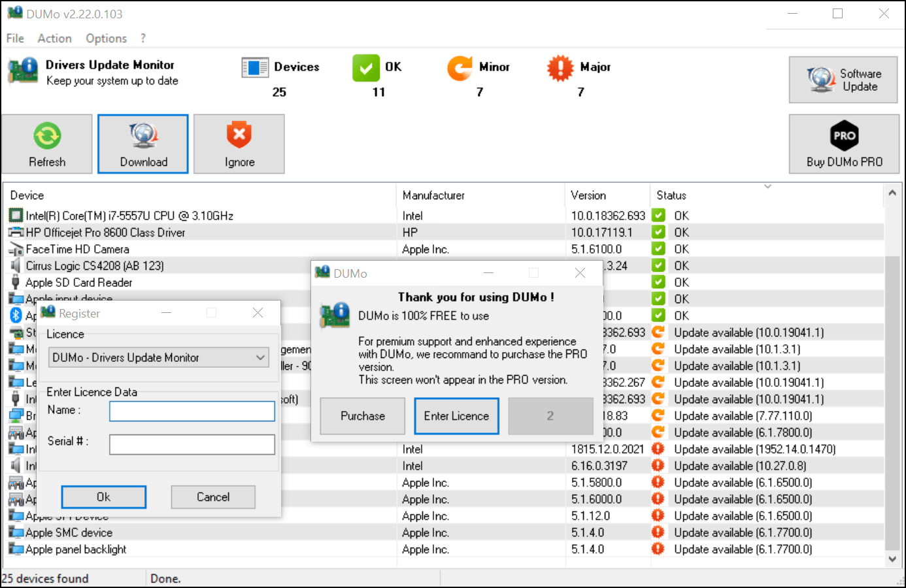906x588 pixels.
Task: Click the speaker icon for Cirrus Logic CS4208
Action: coord(16,265)
